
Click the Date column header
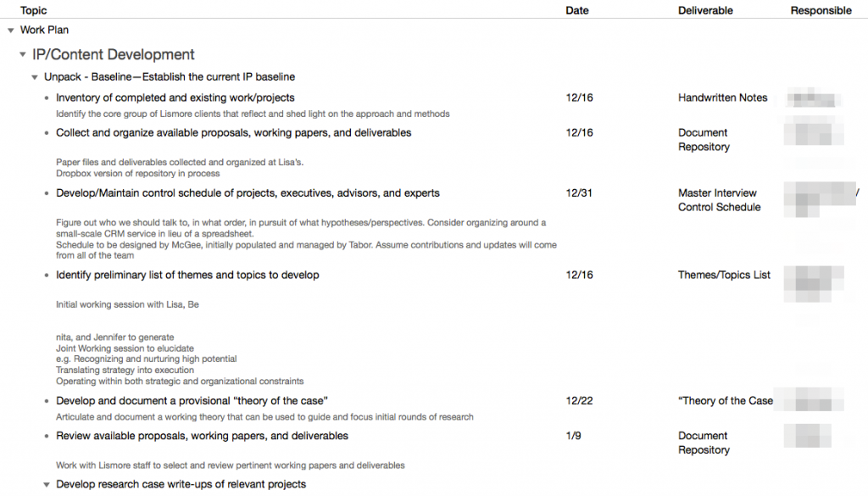click(576, 10)
